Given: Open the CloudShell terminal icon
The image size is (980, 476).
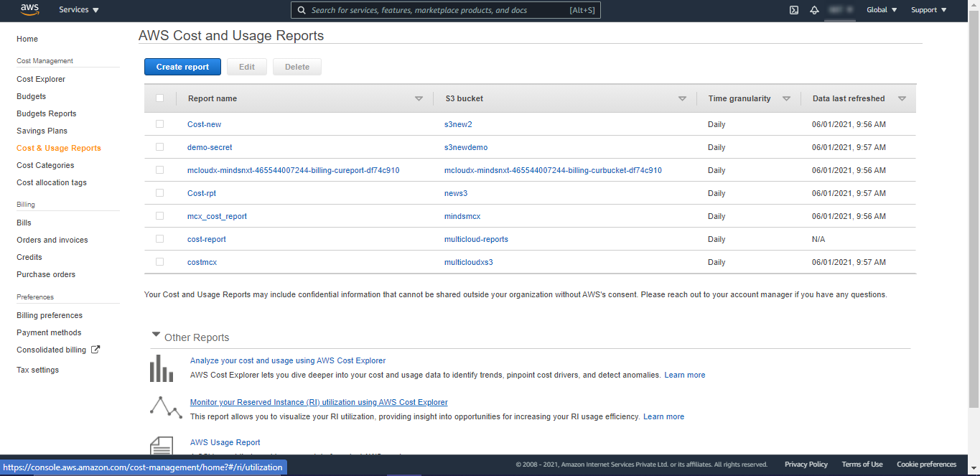Looking at the screenshot, I should point(794,10).
